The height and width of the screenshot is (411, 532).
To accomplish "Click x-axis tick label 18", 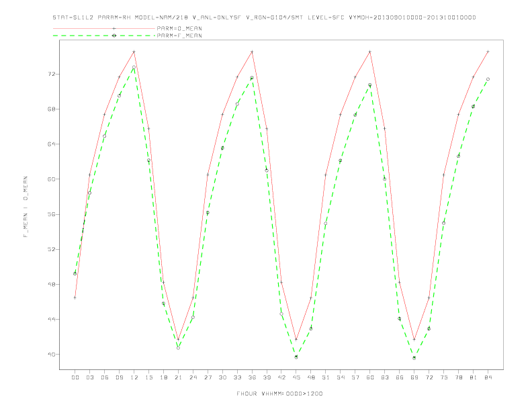I will pyautogui.click(x=163, y=377).
